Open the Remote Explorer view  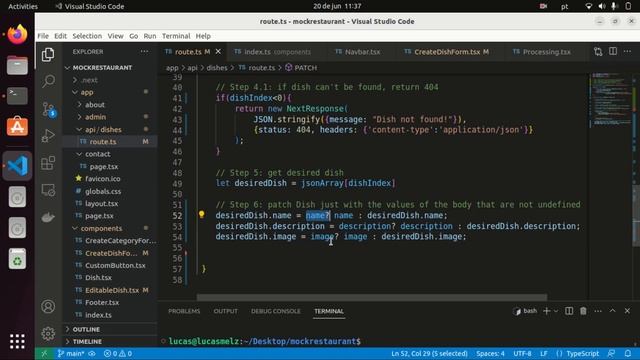(48, 190)
